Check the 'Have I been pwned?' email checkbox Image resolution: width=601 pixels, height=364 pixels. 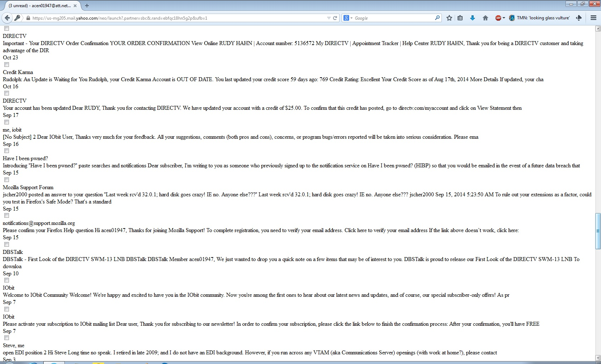click(6, 151)
